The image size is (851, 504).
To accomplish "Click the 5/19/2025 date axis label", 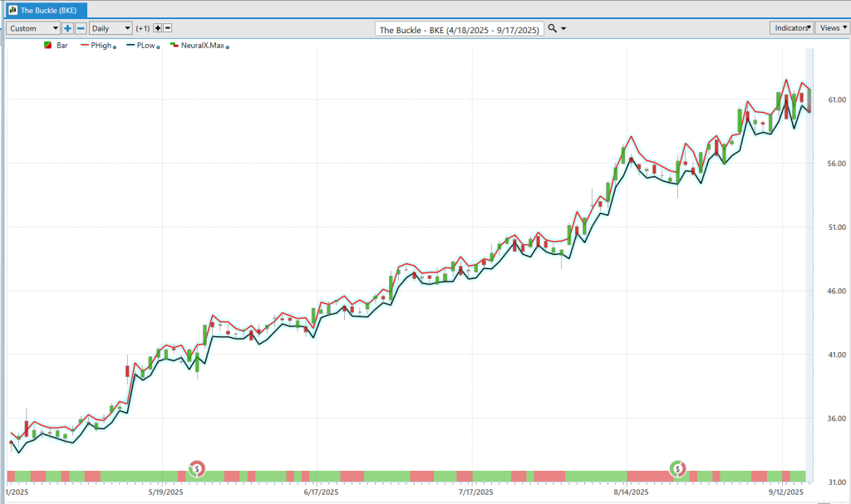I will 165,492.
